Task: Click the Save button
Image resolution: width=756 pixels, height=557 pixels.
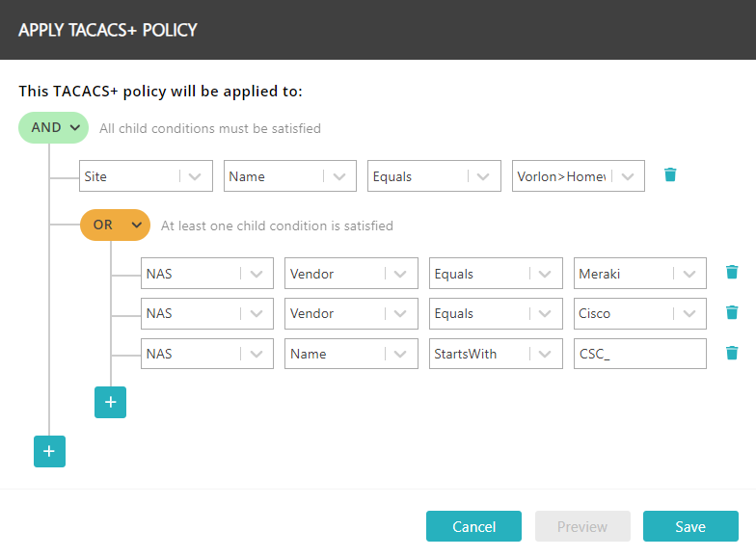Action: [690, 526]
